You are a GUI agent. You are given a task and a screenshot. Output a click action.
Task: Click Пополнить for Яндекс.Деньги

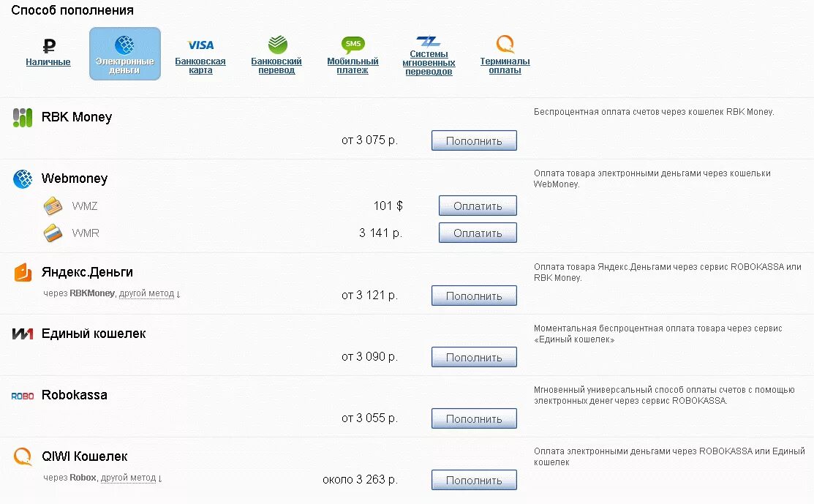coord(474,296)
